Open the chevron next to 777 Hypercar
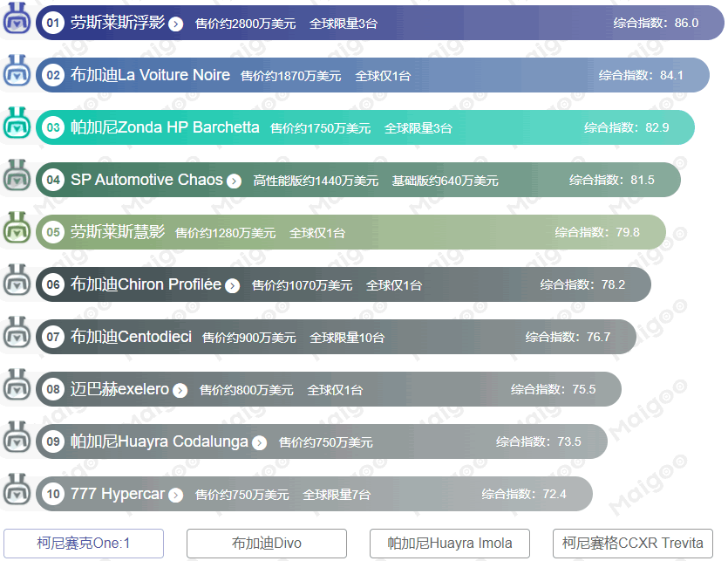The image size is (728, 561). (x=177, y=494)
